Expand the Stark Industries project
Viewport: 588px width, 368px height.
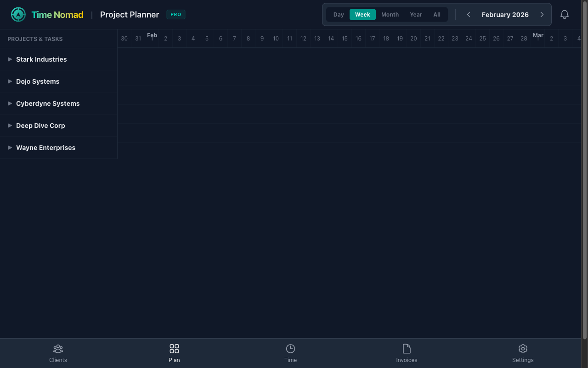coord(10,59)
